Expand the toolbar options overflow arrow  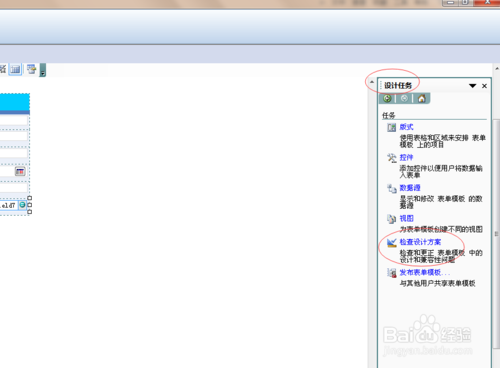click(x=43, y=70)
